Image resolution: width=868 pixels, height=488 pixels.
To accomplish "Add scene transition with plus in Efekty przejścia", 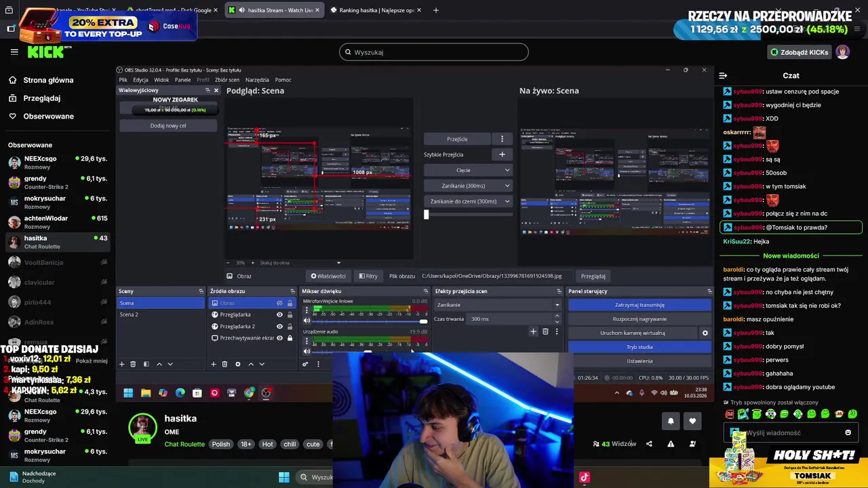I will (x=533, y=331).
